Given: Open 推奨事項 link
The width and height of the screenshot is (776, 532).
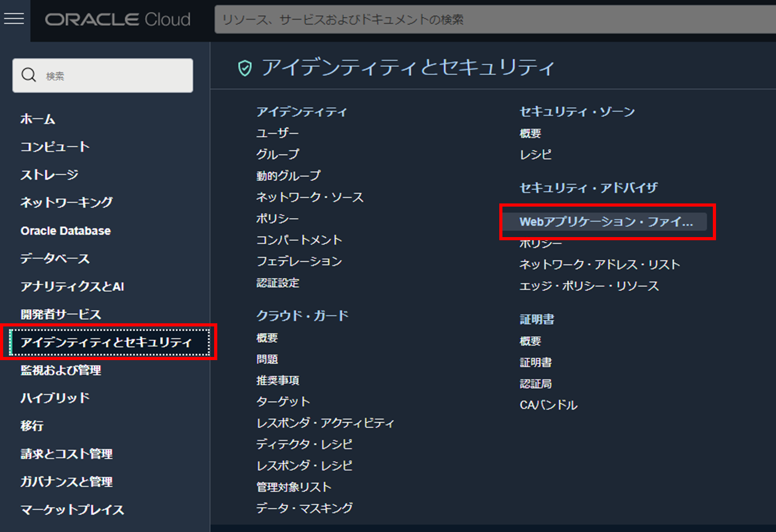Looking at the screenshot, I should point(278,380).
